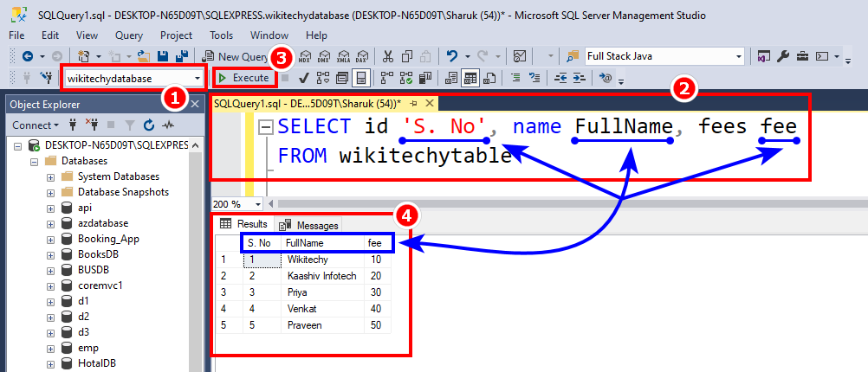
Task: Click the Parse query checkmark icon
Action: tap(304, 78)
